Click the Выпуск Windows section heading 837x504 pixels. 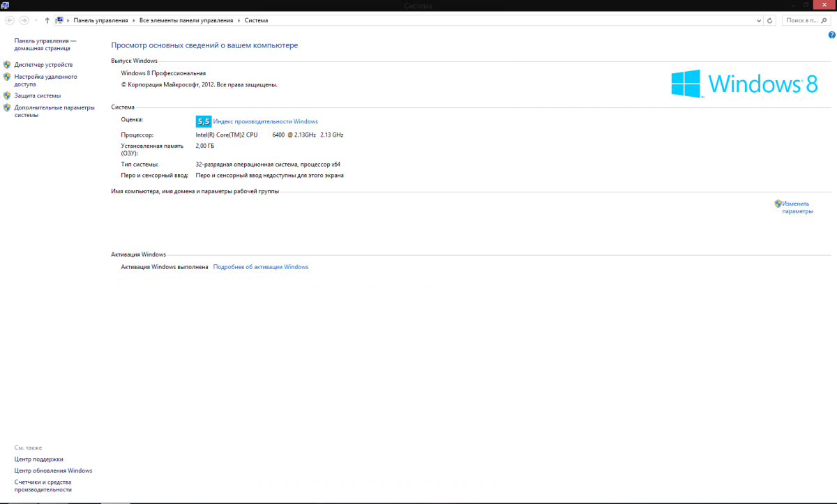[x=135, y=61]
